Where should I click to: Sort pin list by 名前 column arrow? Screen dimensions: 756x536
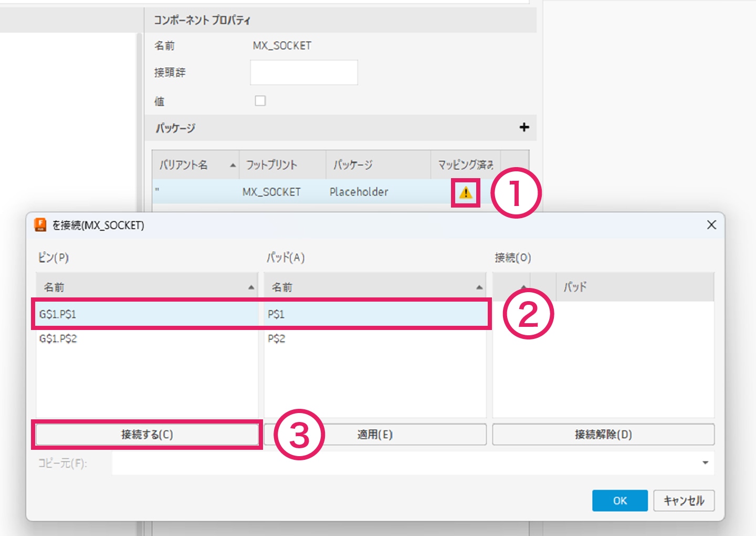click(251, 287)
